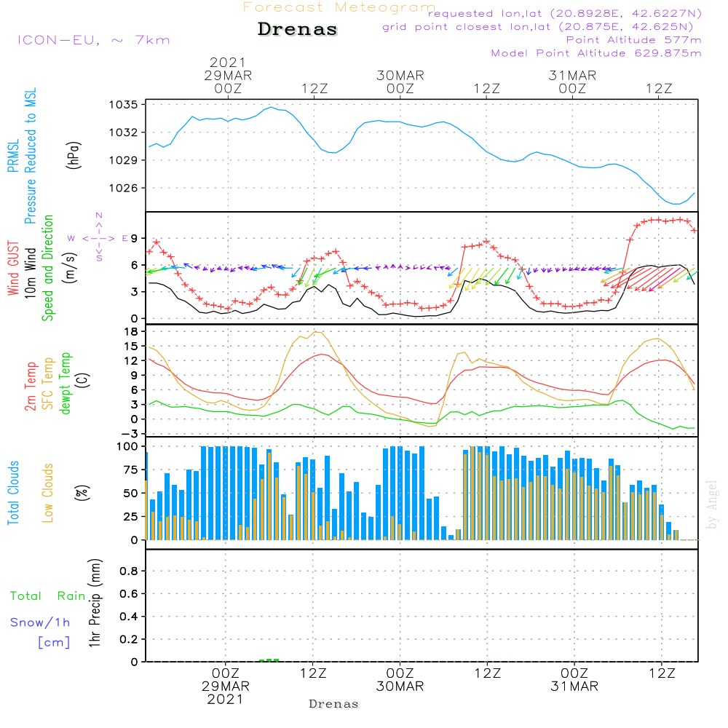
Task: Click the '(hPa)' unit label
Action: pyautogui.click(x=74, y=156)
